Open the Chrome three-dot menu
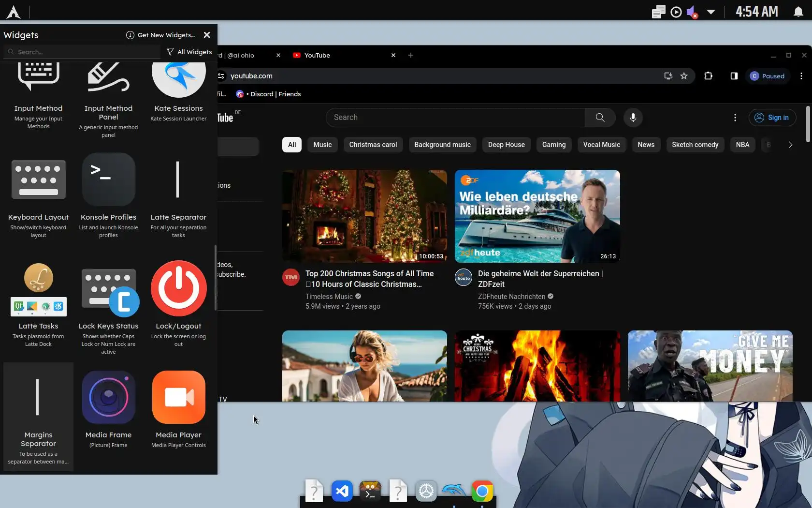 coord(801,76)
